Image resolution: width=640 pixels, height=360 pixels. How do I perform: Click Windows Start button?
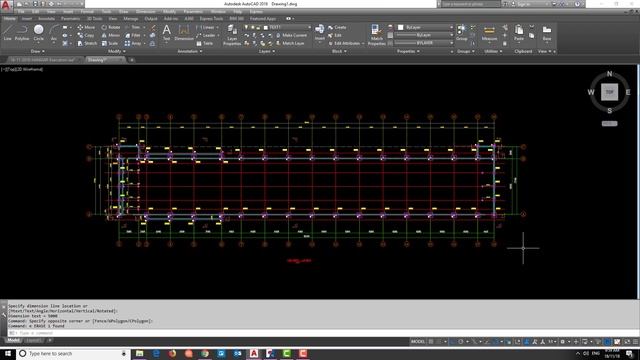click(x=8, y=353)
